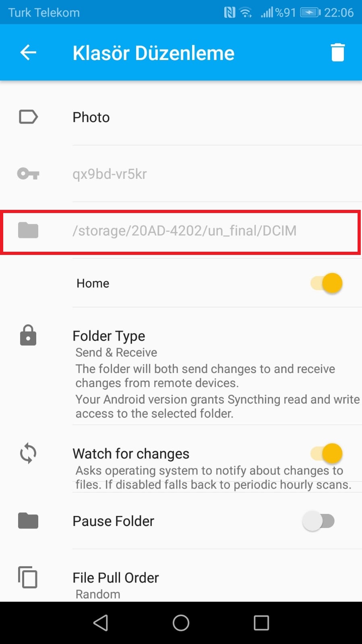Tap the /storage/20AD-4202/un_final/DCIM path
Screen dimensions: 362x644
(x=184, y=231)
